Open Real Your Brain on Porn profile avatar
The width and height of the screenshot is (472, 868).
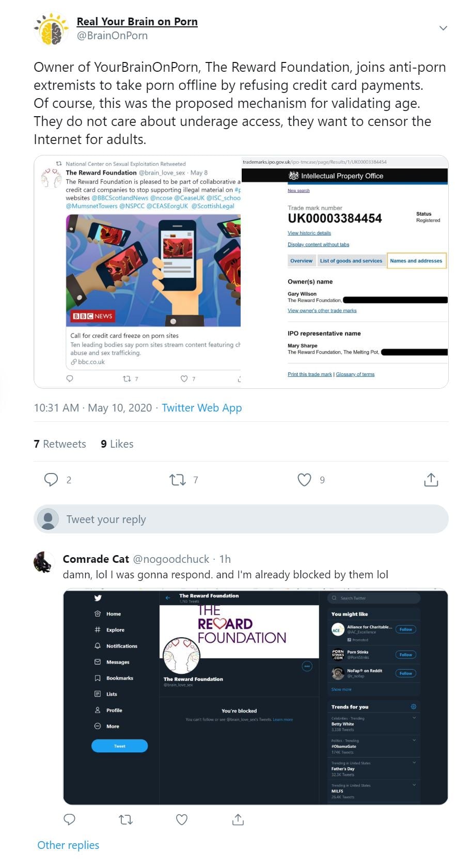tap(51, 29)
